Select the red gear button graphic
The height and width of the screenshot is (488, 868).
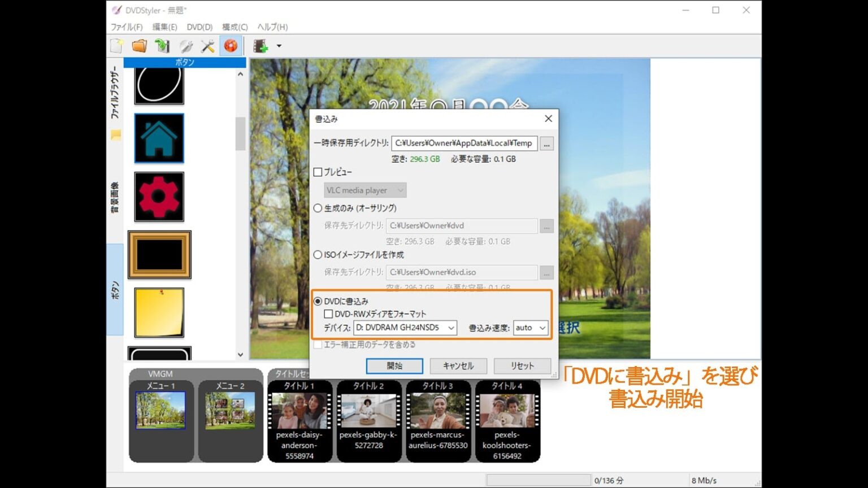[x=159, y=197]
